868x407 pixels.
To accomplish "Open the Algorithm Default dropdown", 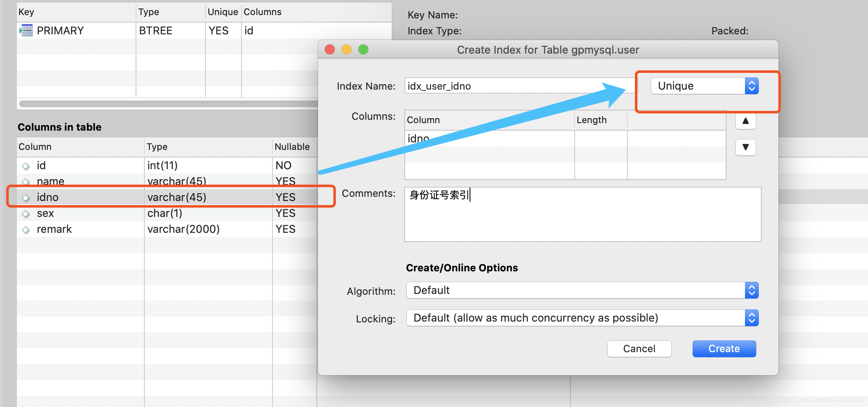I will [582, 290].
